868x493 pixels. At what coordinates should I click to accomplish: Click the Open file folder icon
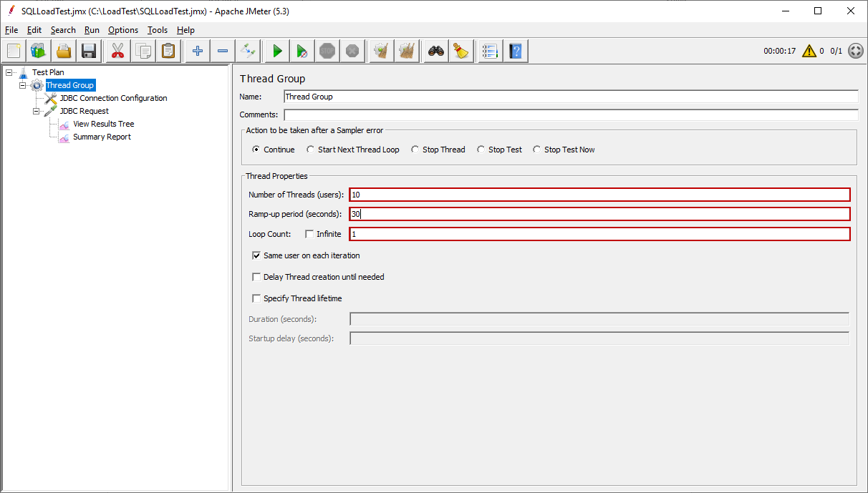(64, 51)
